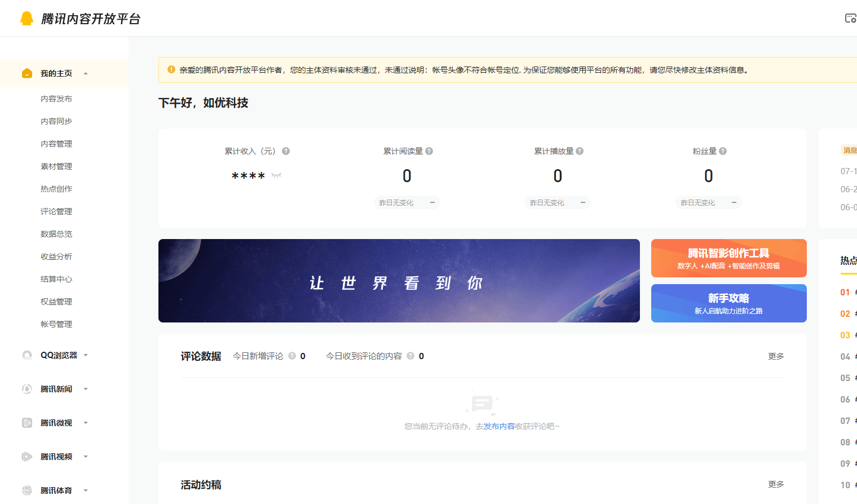
Task: Open the 腾讯智影创作工具 banner
Action: 728,258
